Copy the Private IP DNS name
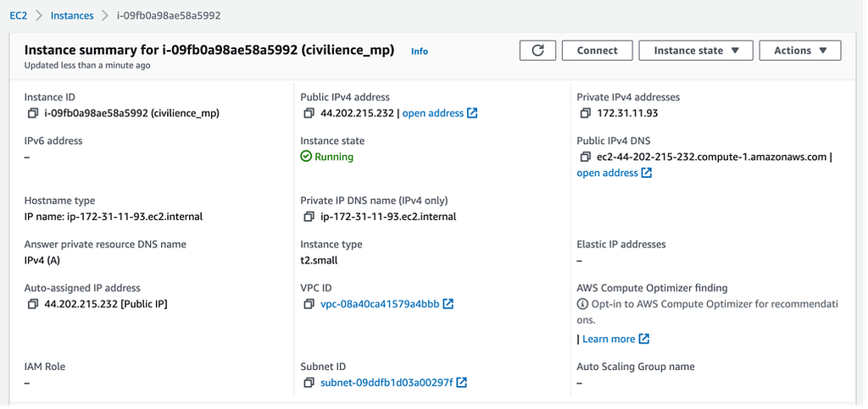 (x=309, y=217)
